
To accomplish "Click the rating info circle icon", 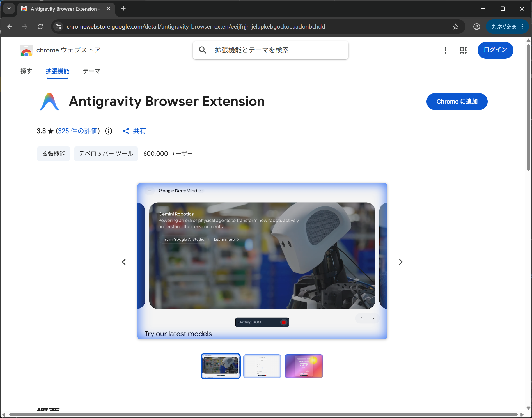I will click(109, 131).
